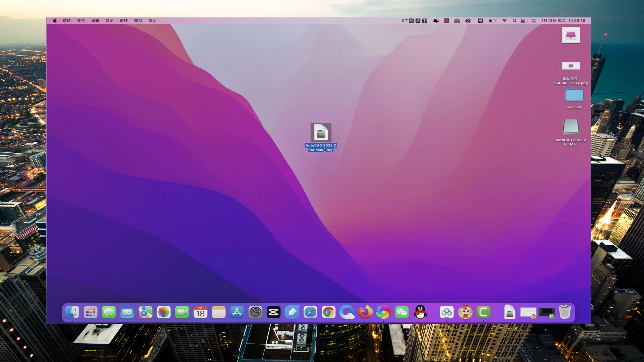644x362 pixels.
Task: Open the Apple menu
Action: (55, 21)
